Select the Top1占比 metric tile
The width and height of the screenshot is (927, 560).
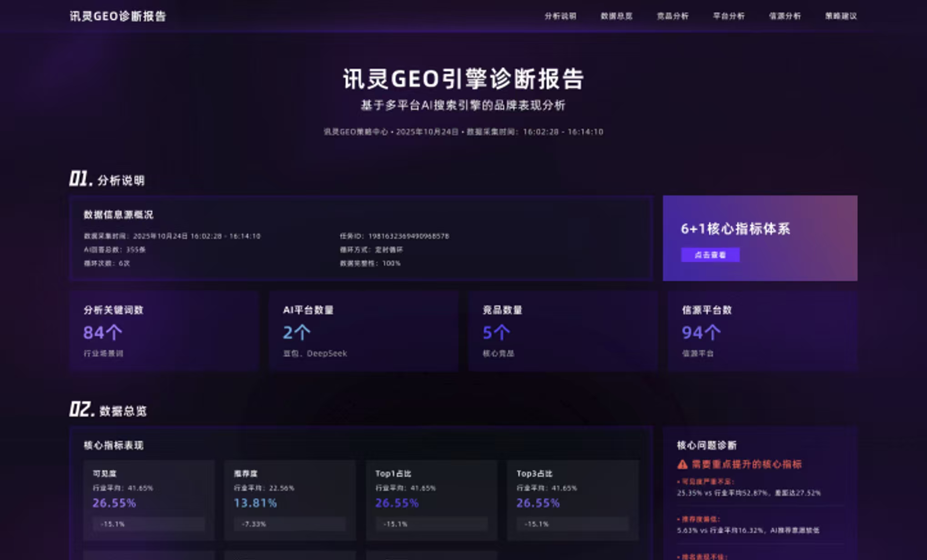[x=431, y=499]
